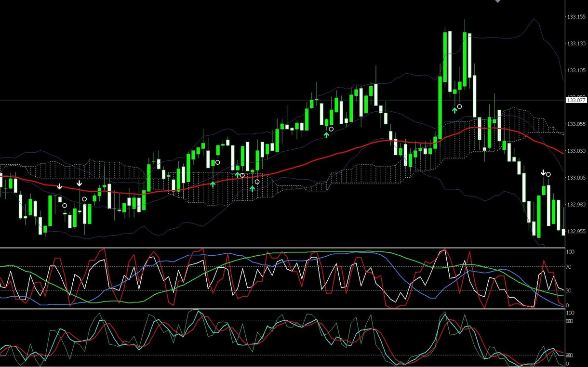Viewport: 588px width, 367px height.
Task: Click the highlighted current price label 133.077
Action: coord(576,100)
